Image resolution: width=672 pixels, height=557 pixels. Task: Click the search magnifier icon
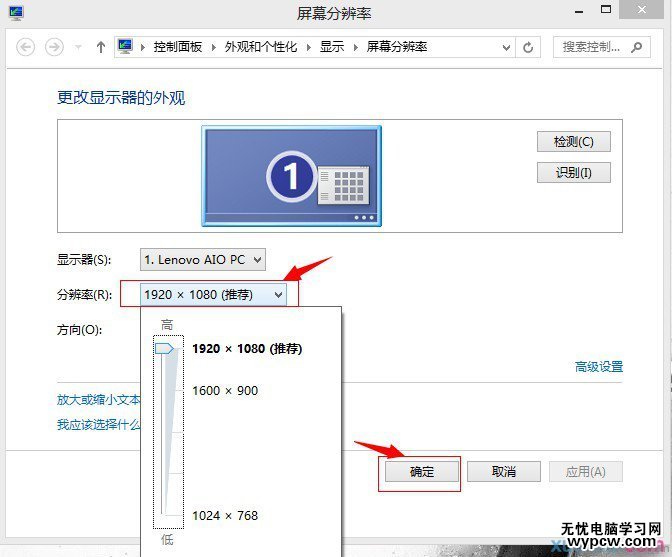point(637,47)
